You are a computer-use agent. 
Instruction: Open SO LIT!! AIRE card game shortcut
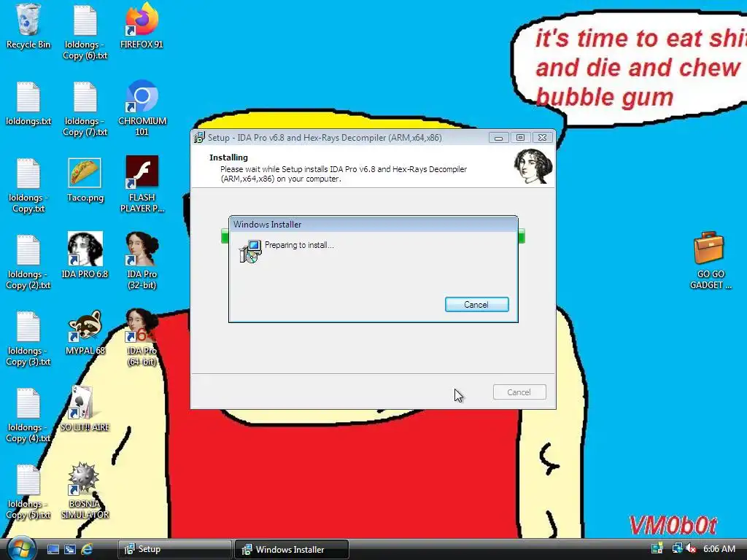tap(85, 409)
